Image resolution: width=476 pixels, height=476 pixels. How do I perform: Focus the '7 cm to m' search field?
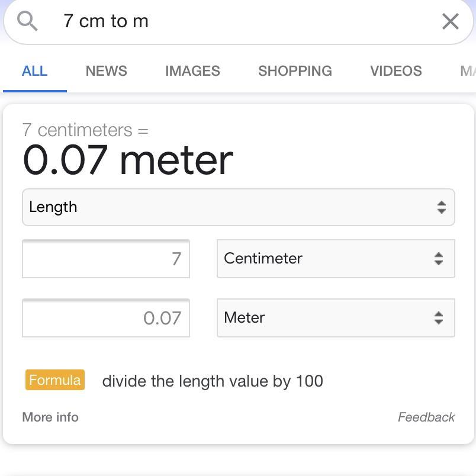(x=237, y=21)
